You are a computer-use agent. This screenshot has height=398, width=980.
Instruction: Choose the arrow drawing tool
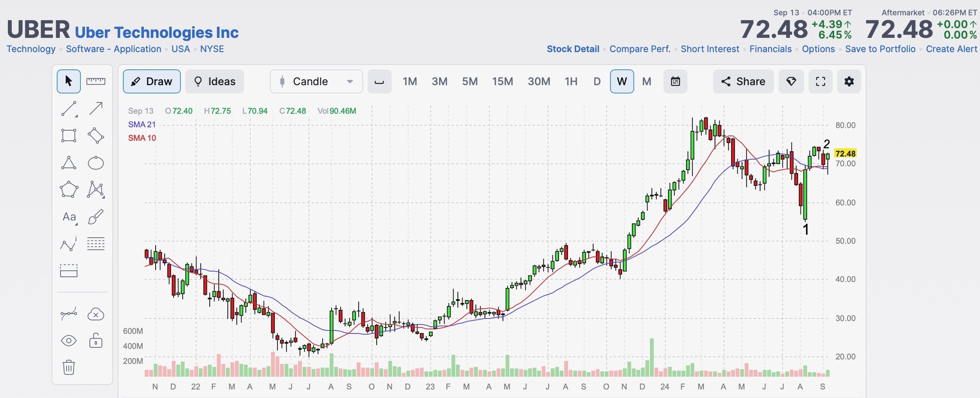tap(96, 109)
